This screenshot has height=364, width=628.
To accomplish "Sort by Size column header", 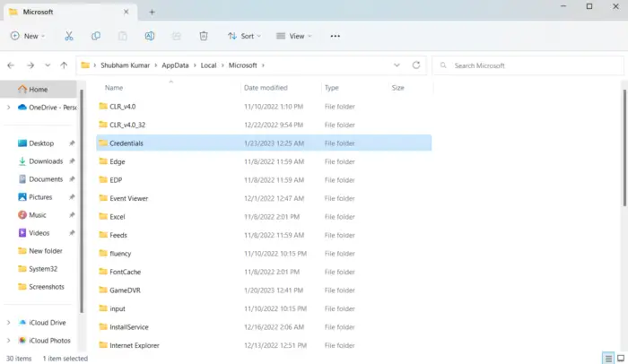I will click(397, 88).
